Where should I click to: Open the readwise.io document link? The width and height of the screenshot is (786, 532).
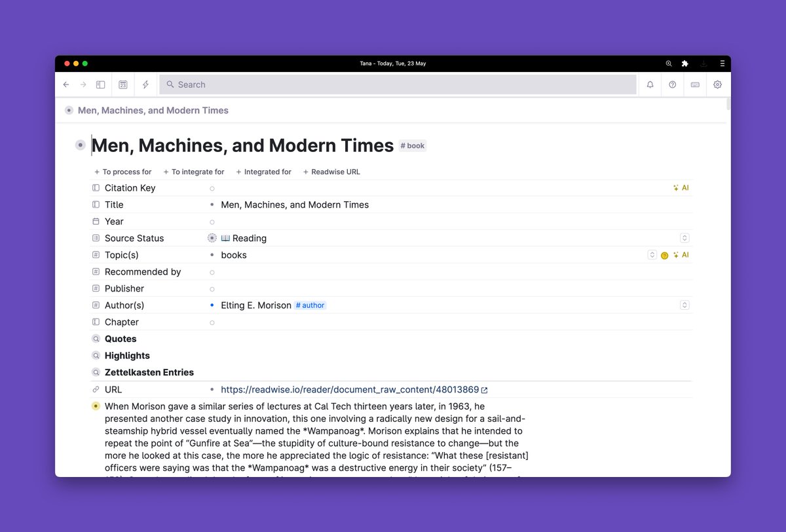tap(350, 390)
